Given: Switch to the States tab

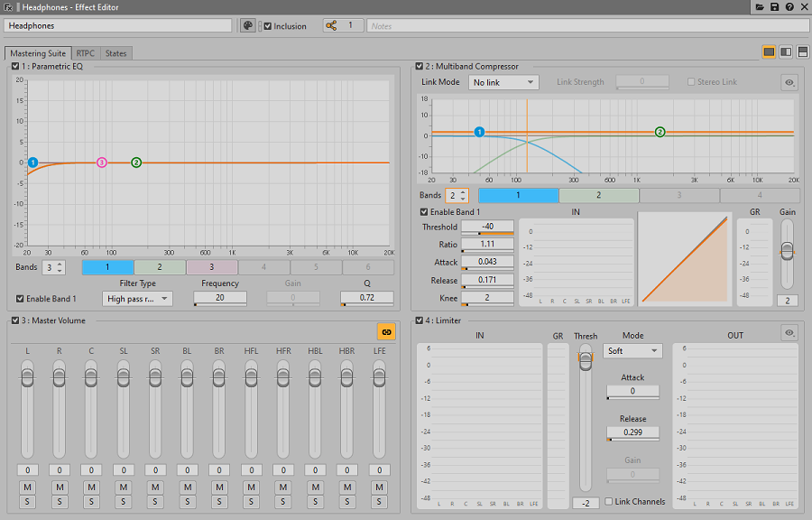Looking at the screenshot, I should [116, 53].
